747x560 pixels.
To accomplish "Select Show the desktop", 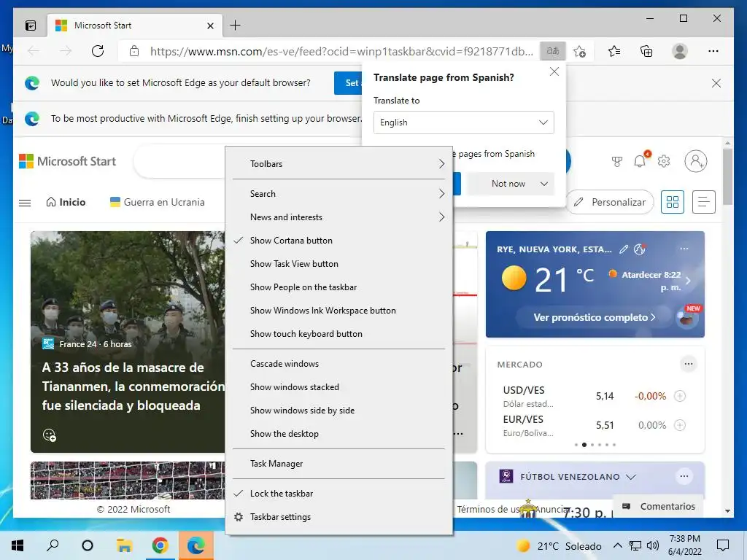I will [x=338, y=434].
